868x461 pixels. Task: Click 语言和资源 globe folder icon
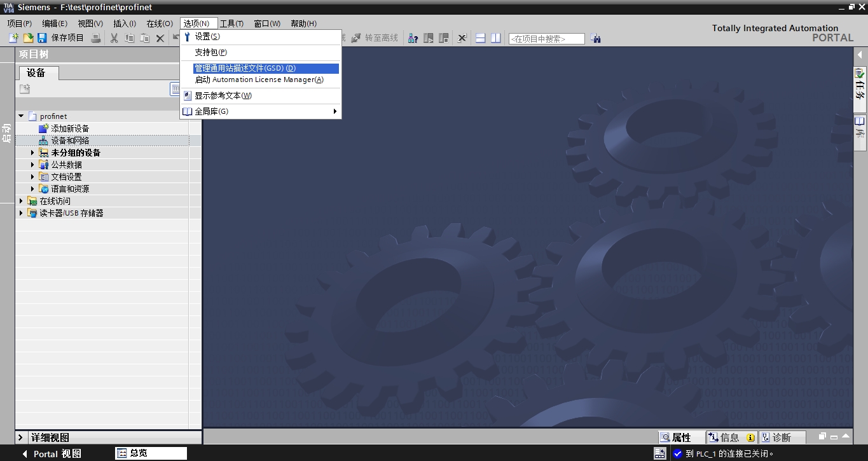(44, 189)
